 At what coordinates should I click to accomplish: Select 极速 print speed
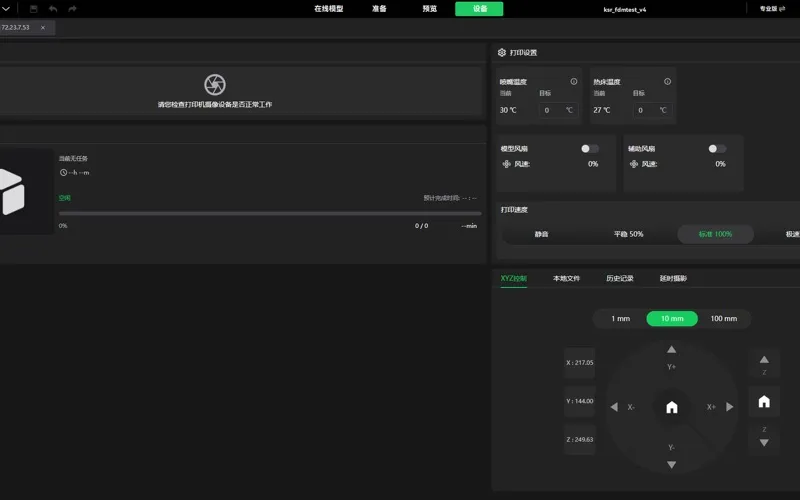click(x=792, y=234)
